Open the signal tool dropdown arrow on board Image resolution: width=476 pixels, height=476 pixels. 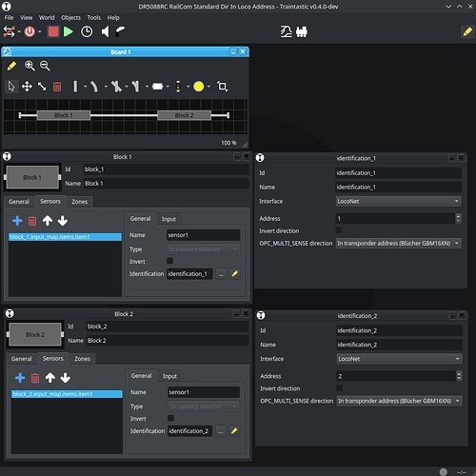click(x=188, y=87)
